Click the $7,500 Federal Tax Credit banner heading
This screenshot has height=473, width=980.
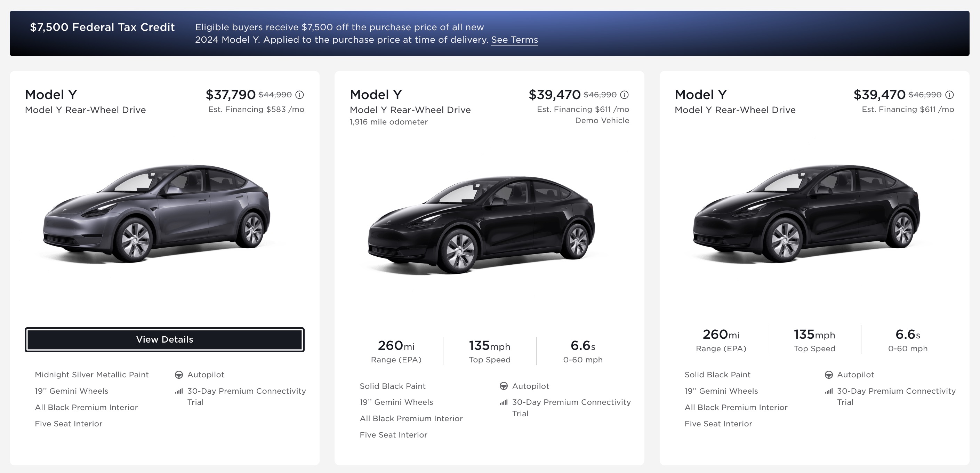[x=103, y=27]
